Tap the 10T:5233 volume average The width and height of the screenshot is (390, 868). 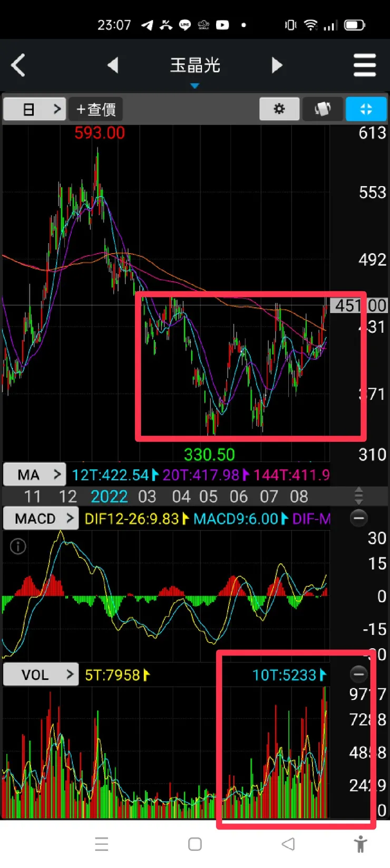click(x=284, y=675)
